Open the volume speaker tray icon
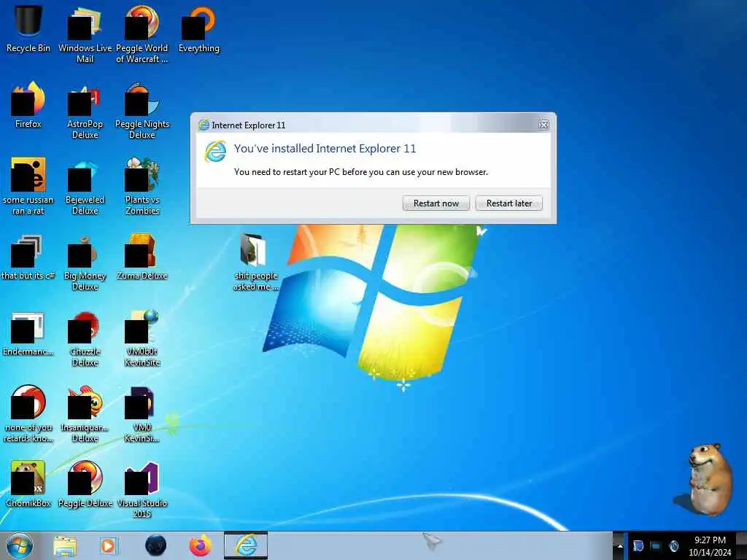This screenshot has height=560, width=747. (x=673, y=546)
